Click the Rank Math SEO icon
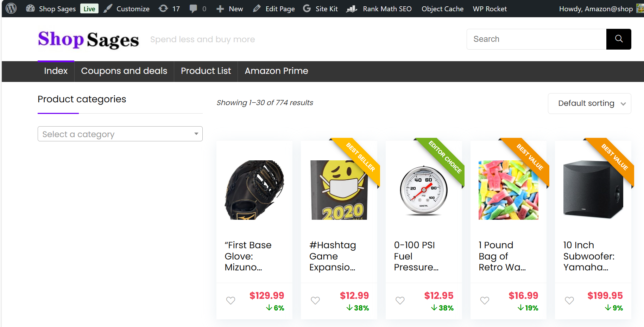This screenshot has width=644, height=327. [352, 8]
